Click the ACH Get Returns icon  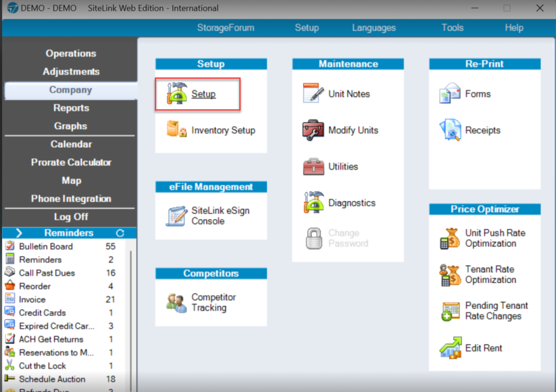click(x=9, y=339)
